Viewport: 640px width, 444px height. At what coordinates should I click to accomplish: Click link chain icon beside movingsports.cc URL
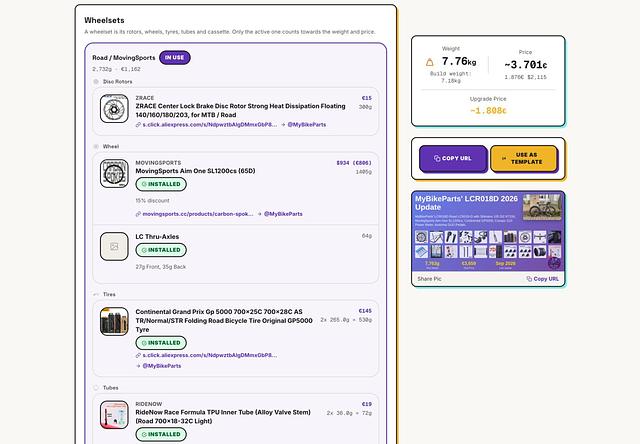[138, 214]
